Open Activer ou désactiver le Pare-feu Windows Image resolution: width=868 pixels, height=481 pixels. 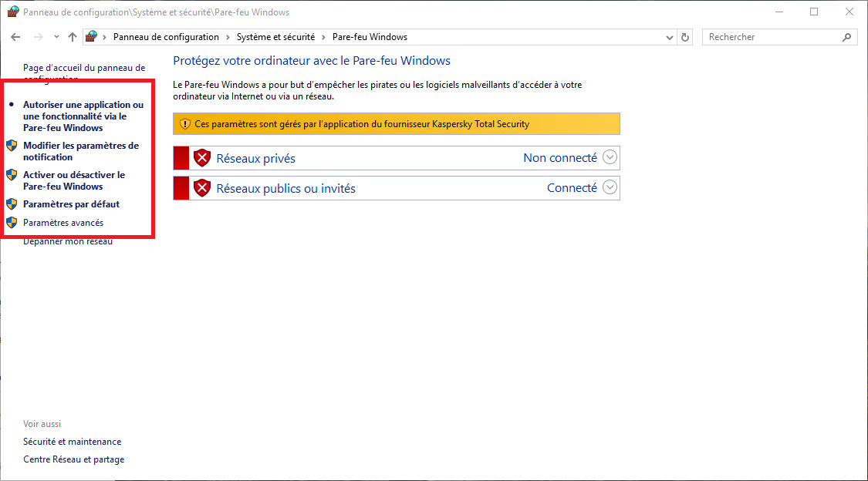[73, 180]
